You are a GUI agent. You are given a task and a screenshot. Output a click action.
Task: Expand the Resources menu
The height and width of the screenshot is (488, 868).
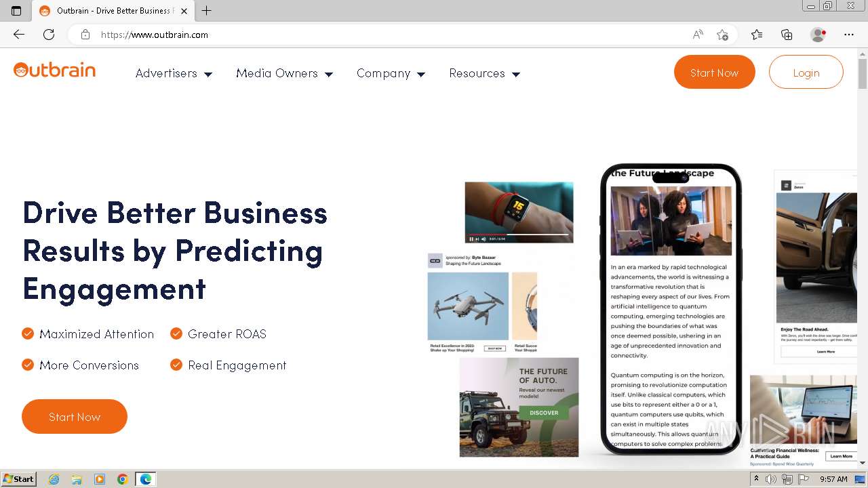click(x=484, y=73)
